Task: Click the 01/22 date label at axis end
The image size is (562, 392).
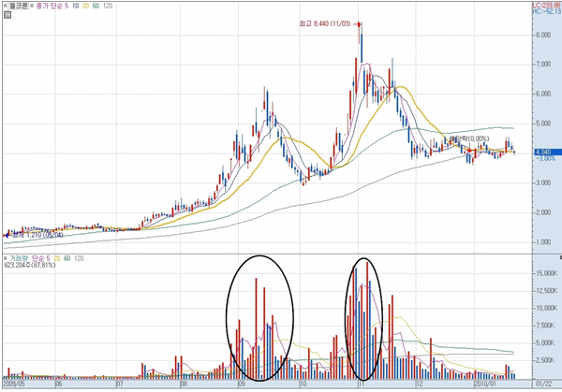Action: [542, 383]
